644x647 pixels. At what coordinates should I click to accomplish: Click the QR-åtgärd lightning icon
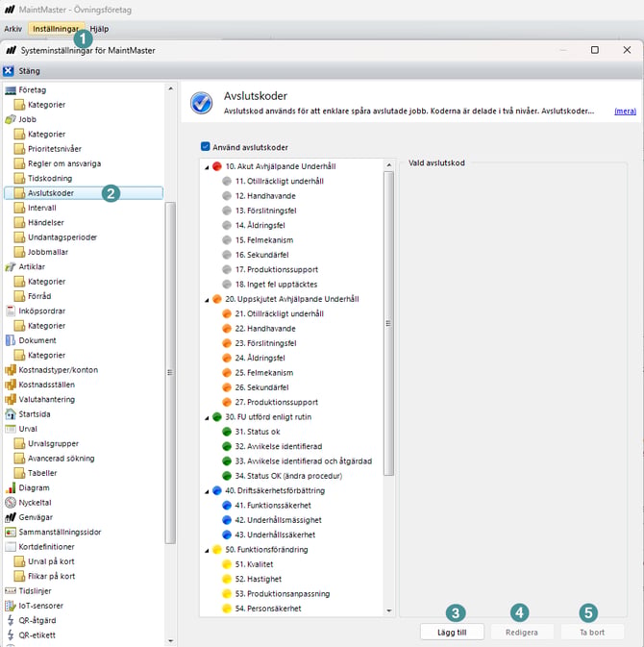pyautogui.click(x=11, y=620)
